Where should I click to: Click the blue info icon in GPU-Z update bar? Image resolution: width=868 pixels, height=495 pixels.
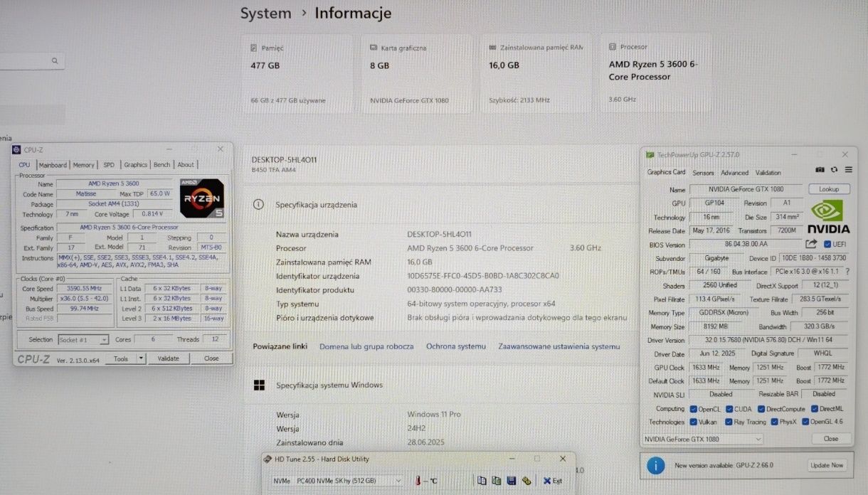tap(655, 466)
